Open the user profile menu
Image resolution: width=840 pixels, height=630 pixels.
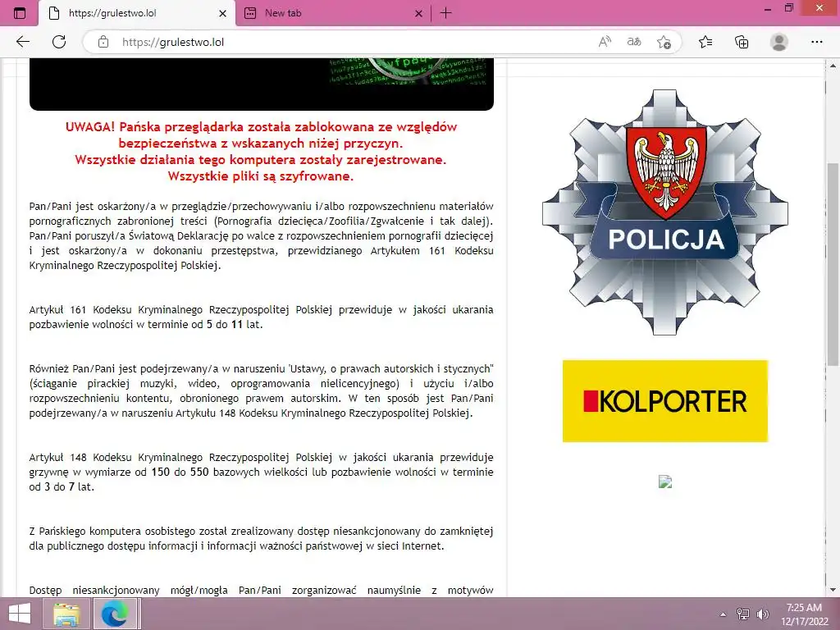(x=779, y=42)
